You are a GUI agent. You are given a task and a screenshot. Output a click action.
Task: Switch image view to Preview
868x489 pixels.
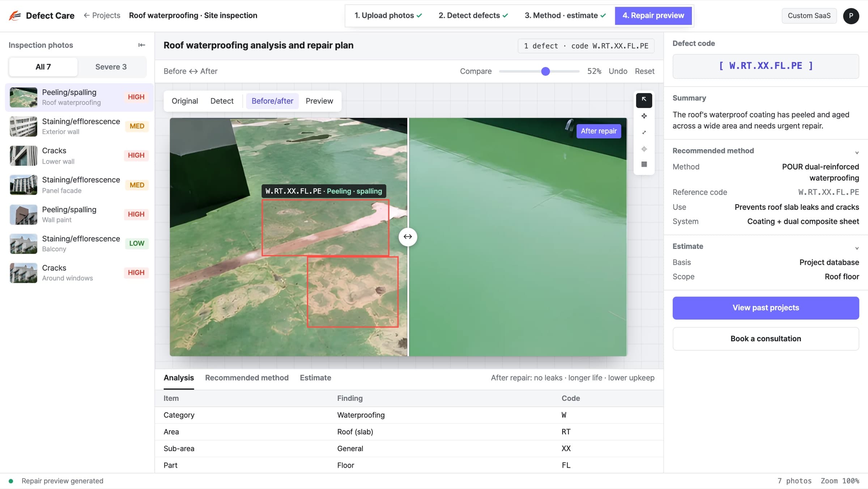point(319,101)
